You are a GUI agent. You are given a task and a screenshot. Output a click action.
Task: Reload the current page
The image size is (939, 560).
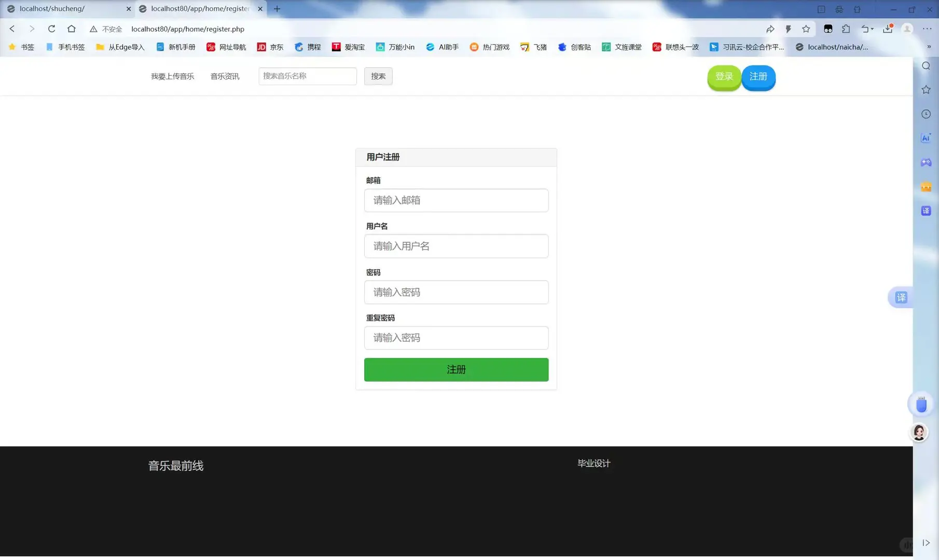point(51,29)
